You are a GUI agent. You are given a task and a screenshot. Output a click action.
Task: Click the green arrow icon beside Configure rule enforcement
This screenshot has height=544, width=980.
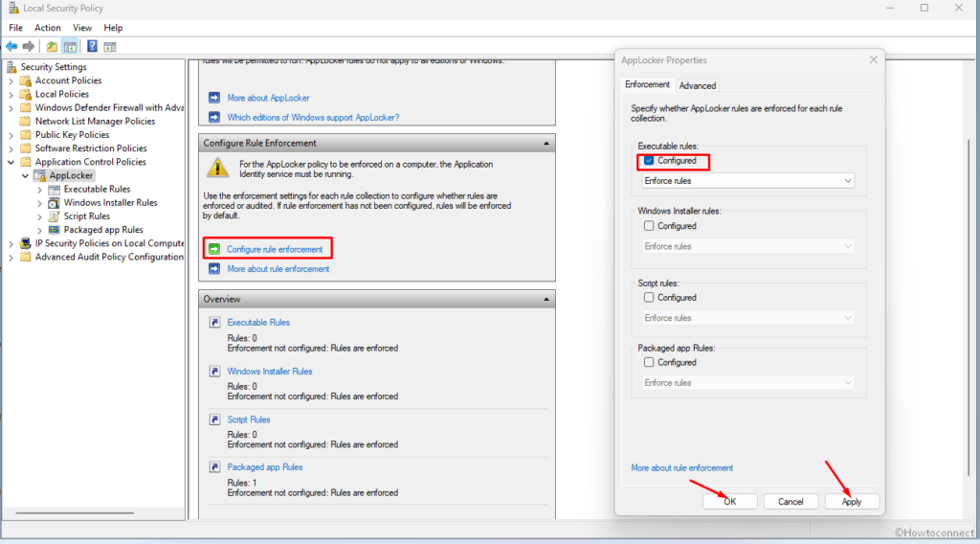(214, 249)
